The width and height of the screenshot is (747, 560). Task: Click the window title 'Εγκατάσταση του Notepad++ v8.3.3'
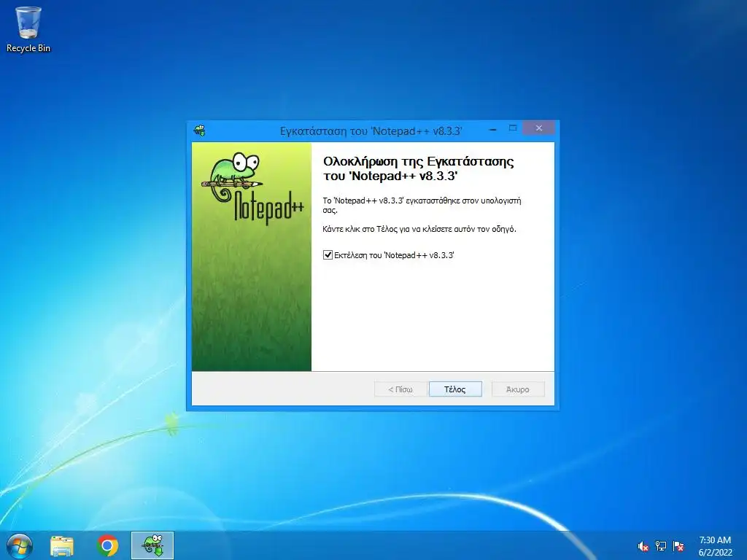371,131
